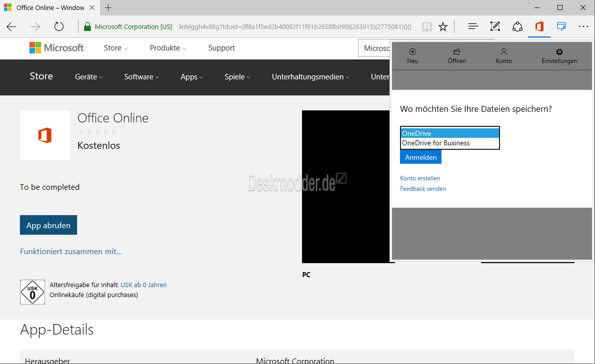Image resolution: width=595 pixels, height=364 pixels.
Task: Click the App-Details heading
Action: tap(56, 330)
